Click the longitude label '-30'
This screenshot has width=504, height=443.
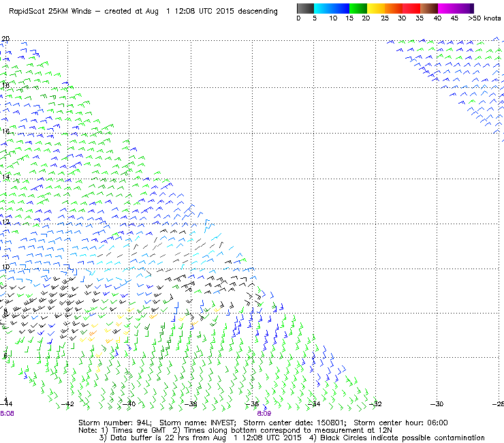(x=437, y=404)
